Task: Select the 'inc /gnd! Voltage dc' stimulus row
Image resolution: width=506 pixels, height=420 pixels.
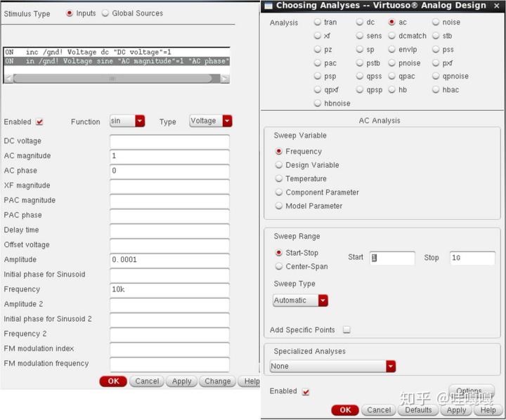Action: point(117,52)
